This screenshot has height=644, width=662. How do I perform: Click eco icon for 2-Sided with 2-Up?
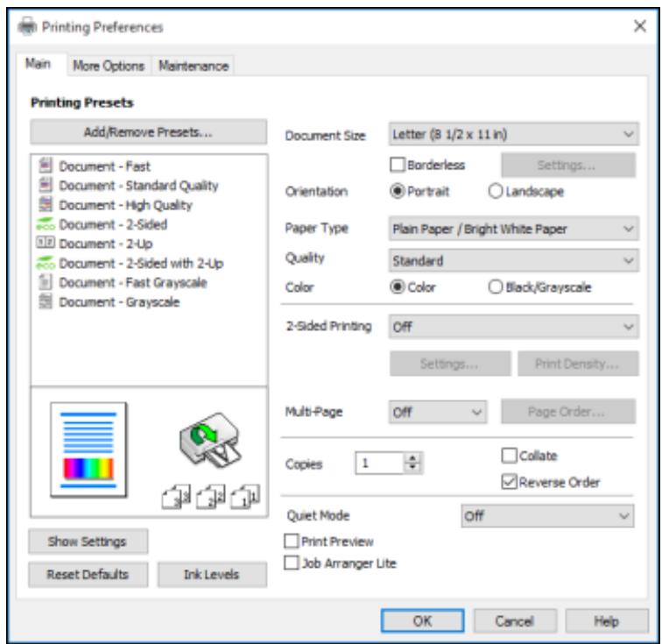click(x=46, y=263)
